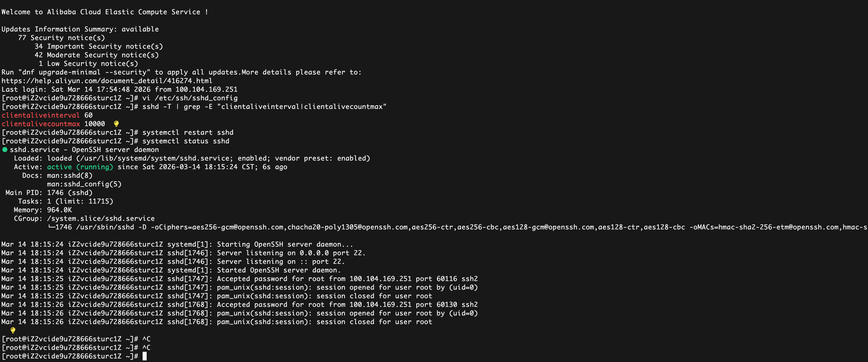
Task: Click the 'systemctl status sshd' command line
Action: coord(186,141)
